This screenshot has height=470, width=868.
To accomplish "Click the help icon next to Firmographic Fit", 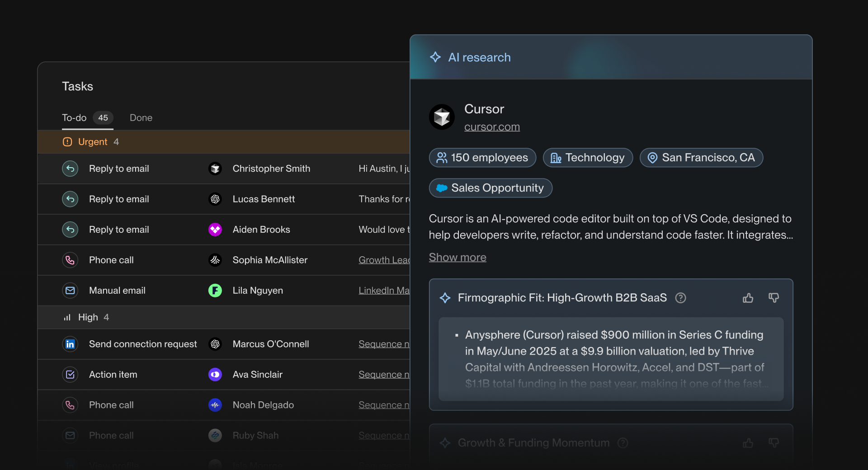I will point(680,298).
